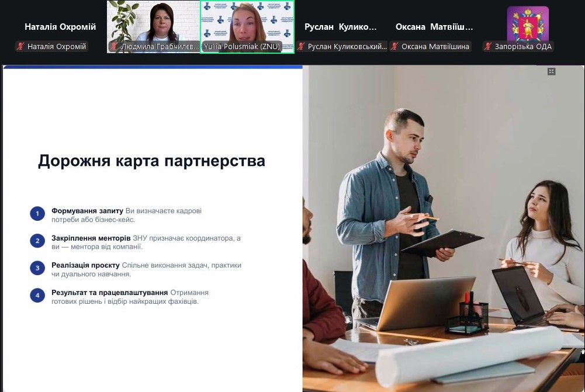This screenshot has height=392, width=585.
Task: Click the text Реалізація проєкту
Action: coord(85,265)
